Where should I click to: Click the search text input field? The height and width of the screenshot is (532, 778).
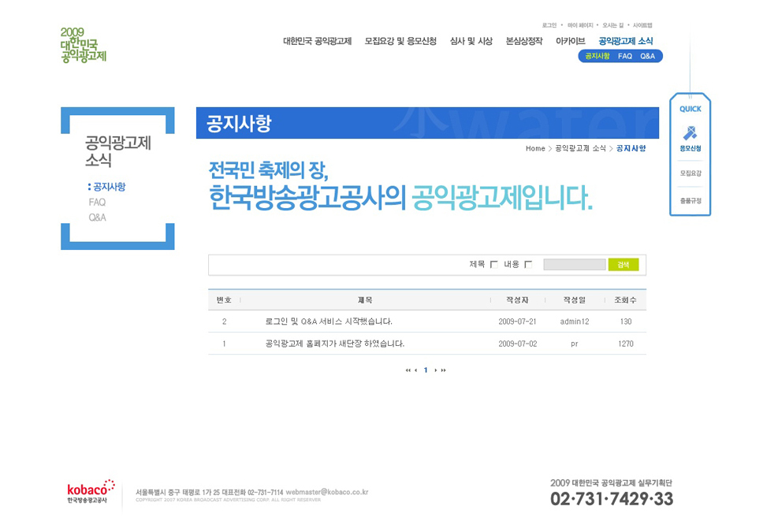coord(574,265)
